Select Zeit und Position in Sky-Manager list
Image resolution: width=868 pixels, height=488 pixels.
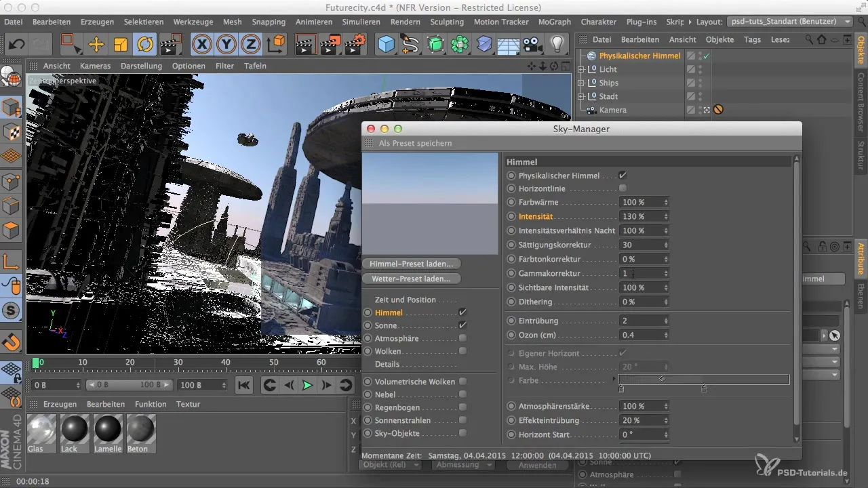pos(406,300)
